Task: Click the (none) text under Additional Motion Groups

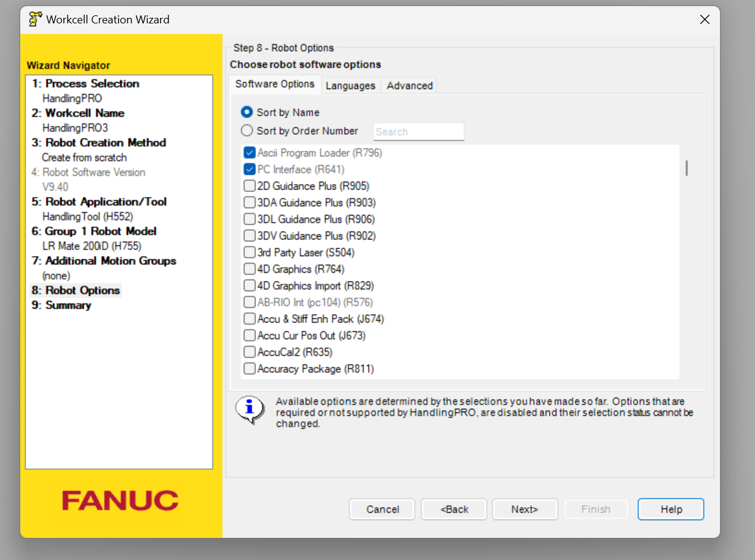Action: coord(56,276)
